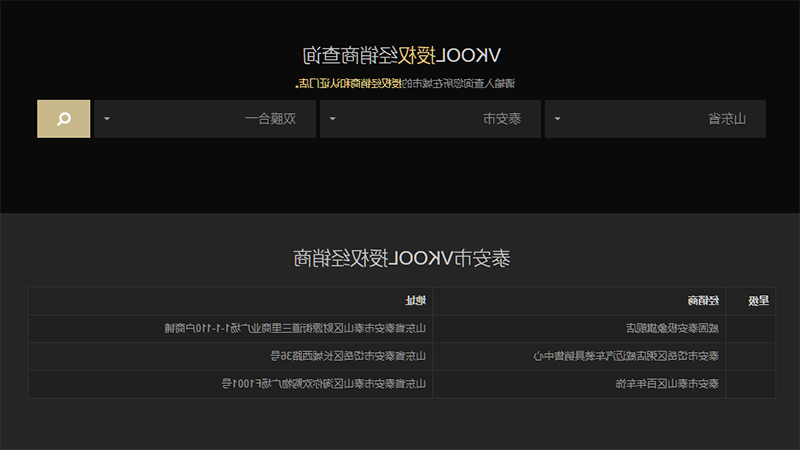The height and width of the screenshot is (450, 800).
Task: Select dealer 泰安市泰山区百丰车饰
Action: [x=667, y=384]
